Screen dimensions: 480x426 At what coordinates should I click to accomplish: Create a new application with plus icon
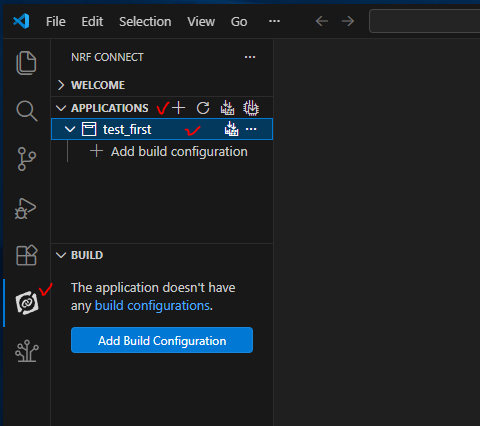(179, 108)
